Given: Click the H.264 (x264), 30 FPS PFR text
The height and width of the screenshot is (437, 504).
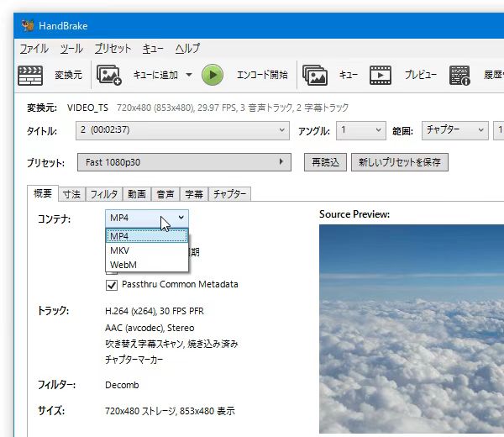Looking at the screenshot, I should pyautogui.click(x=155, y=311).
